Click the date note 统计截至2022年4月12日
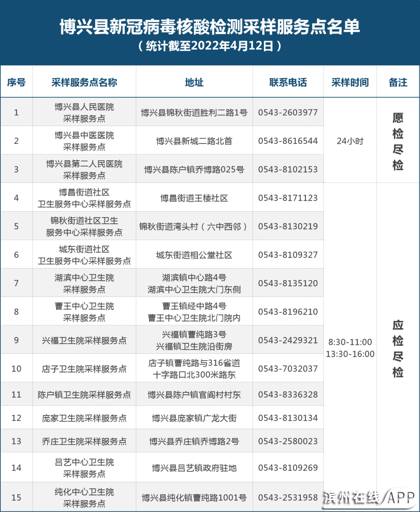420x512 pixels. (210, 46)
